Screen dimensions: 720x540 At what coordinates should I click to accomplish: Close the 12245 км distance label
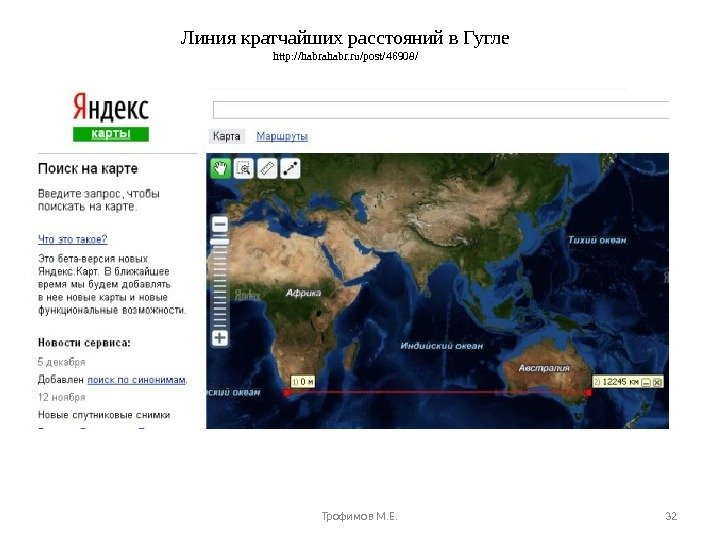coord(658,382)
